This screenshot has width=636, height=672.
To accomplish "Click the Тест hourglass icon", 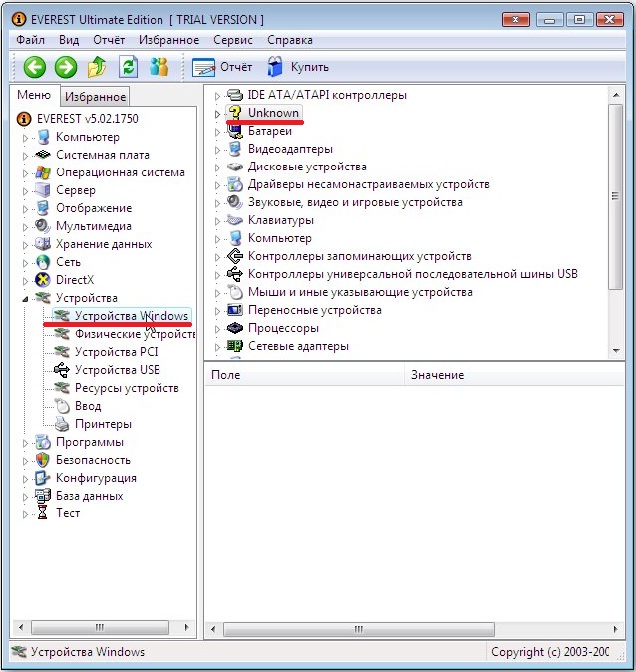I will click(x=43, y=513).
